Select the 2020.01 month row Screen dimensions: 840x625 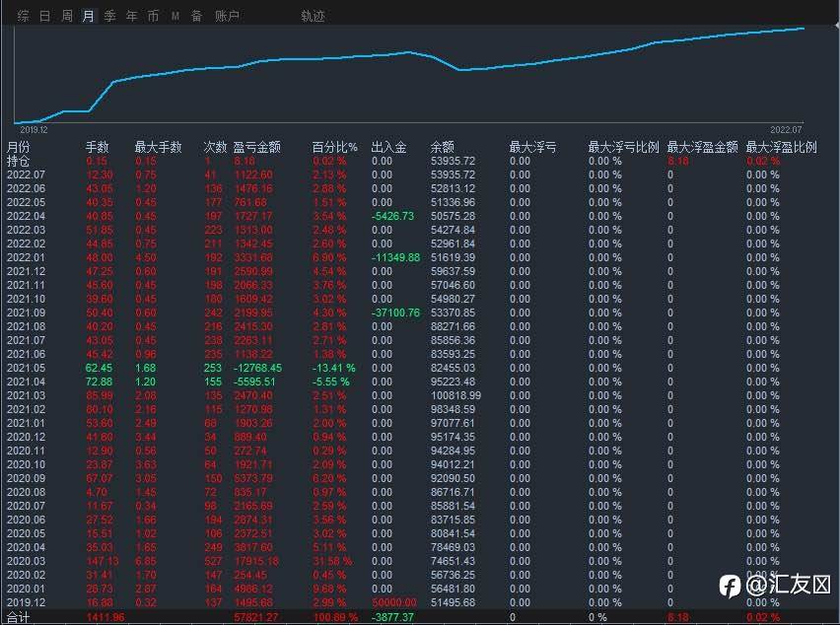click(420, 589)
